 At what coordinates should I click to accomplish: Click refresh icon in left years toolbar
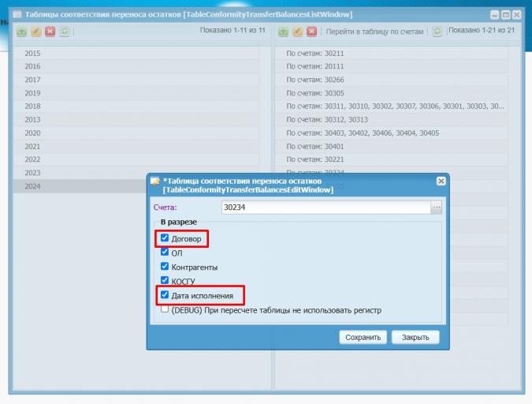(x=65, y=32)
